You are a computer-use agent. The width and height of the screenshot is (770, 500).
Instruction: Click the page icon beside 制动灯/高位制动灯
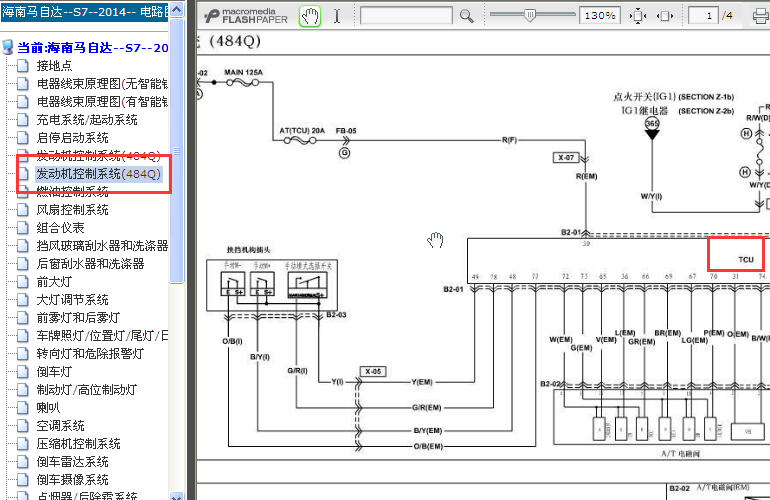[23, 390]
